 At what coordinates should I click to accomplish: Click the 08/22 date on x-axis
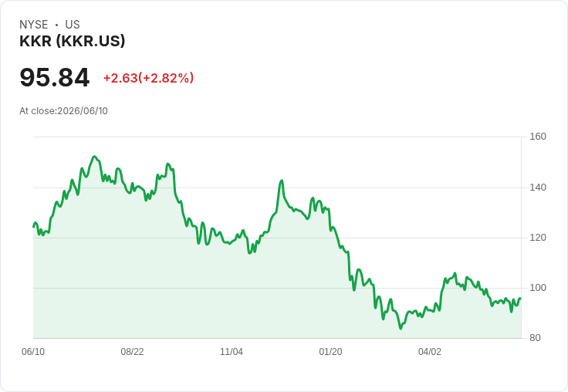[132, 351]
